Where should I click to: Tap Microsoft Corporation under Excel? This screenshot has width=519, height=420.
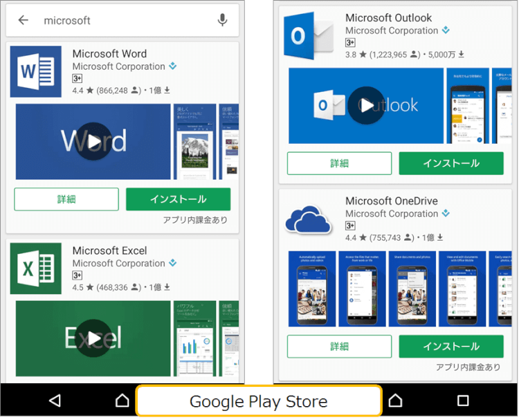[x=119, y=264]
